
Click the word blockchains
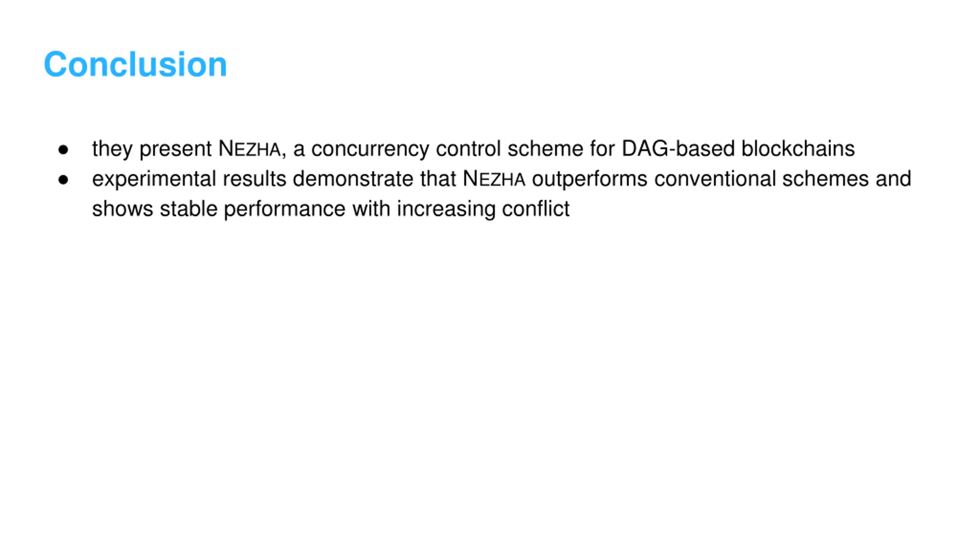pos(798,148)
